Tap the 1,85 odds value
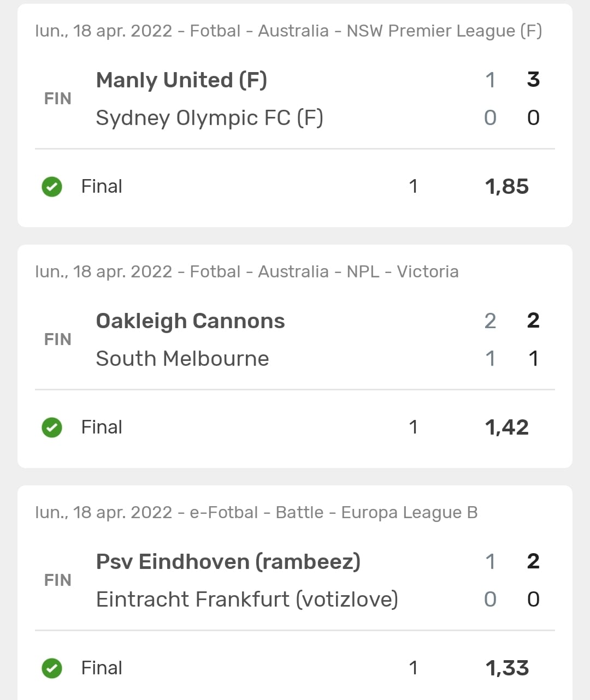 point(506,187)
